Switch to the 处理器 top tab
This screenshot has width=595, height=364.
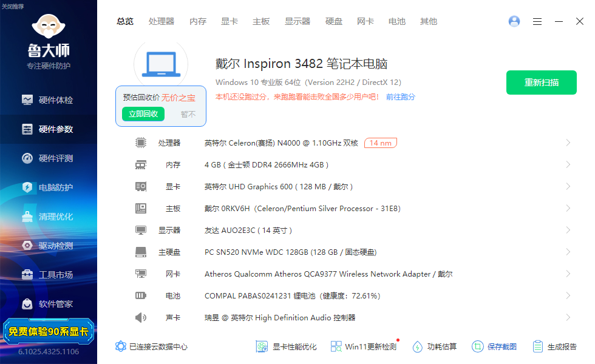coord(161,22)
